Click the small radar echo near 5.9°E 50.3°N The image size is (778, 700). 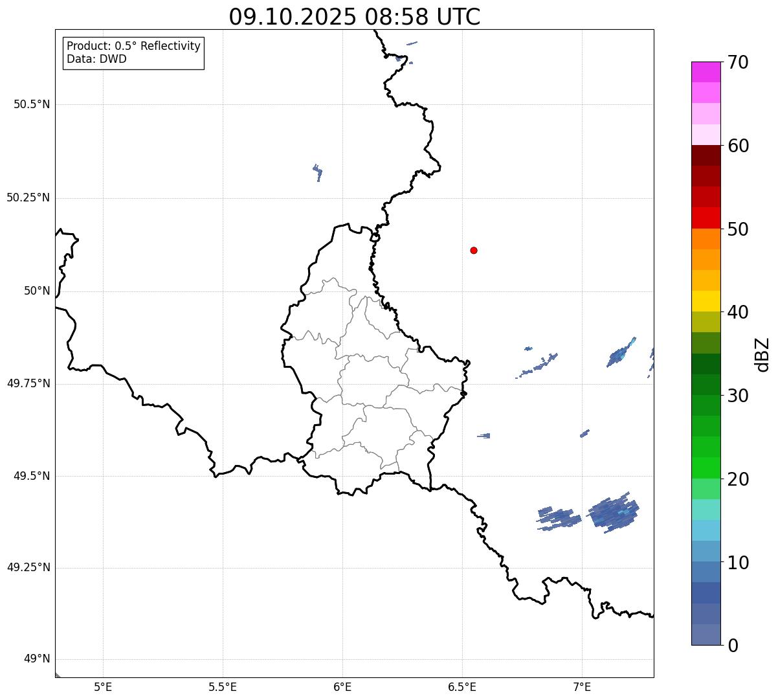[317, 172]
